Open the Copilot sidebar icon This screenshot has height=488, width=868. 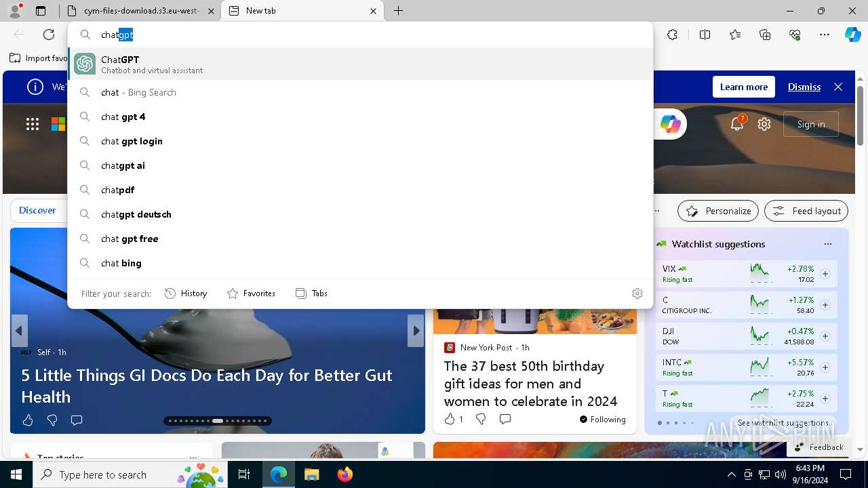coord(852,35)
